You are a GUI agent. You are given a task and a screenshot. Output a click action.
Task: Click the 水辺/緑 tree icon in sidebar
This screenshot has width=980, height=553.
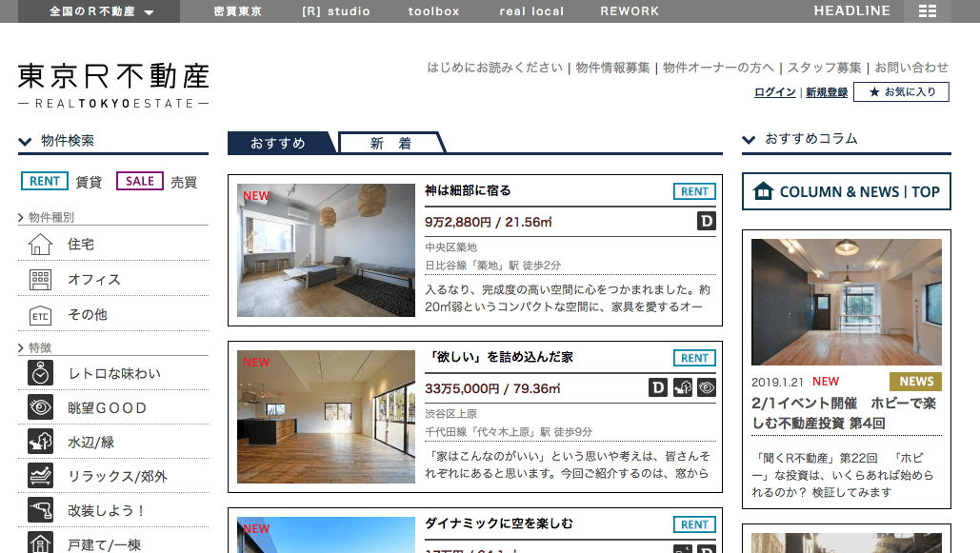(40, 441)
